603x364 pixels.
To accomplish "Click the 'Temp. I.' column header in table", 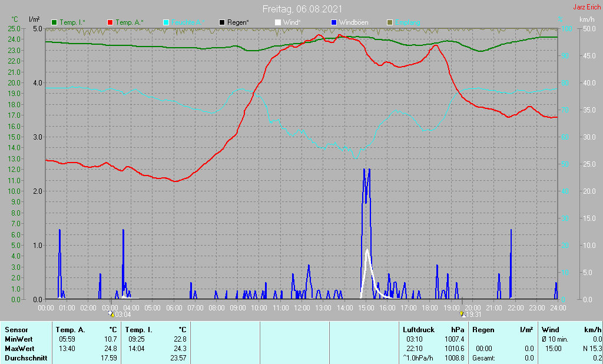I will (x=139, y=330).
